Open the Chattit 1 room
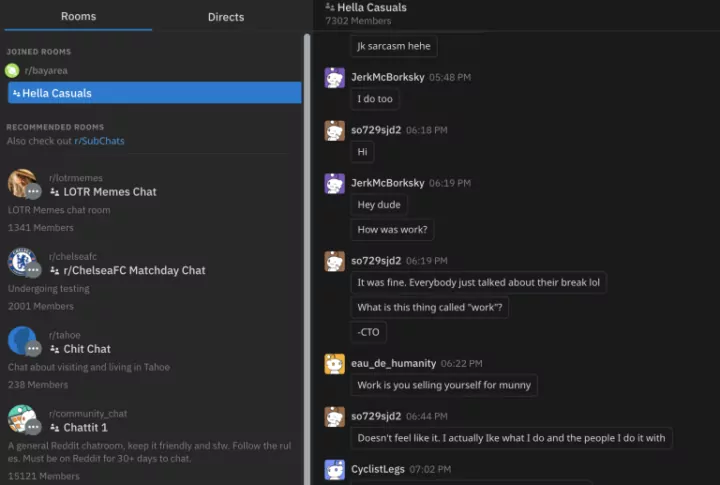Screen dimensions: 720x485 coord(85,428)
